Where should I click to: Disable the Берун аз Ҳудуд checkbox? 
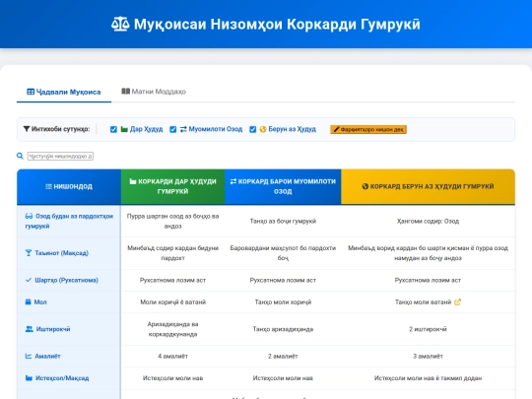pyautogui.click(x=253, y=129)
